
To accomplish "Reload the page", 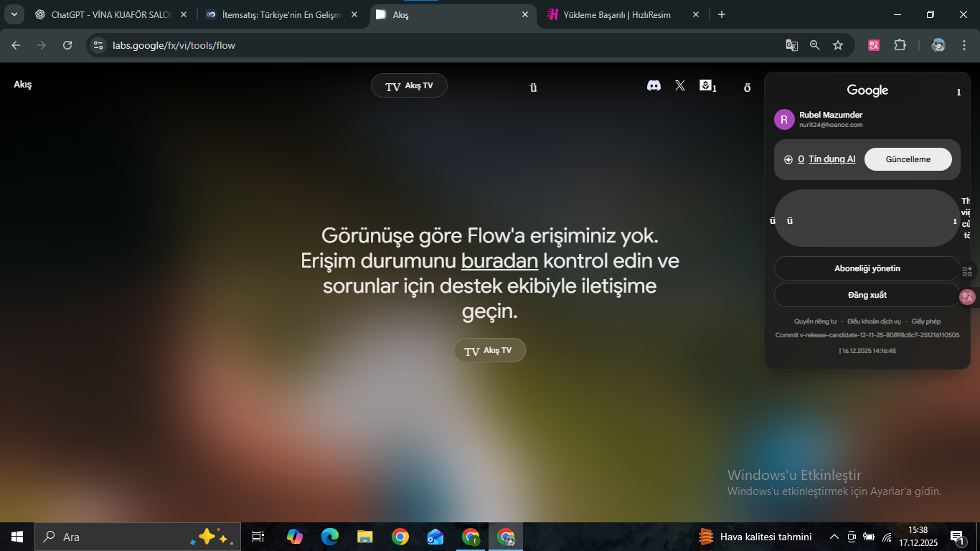I will coord(67,45).
